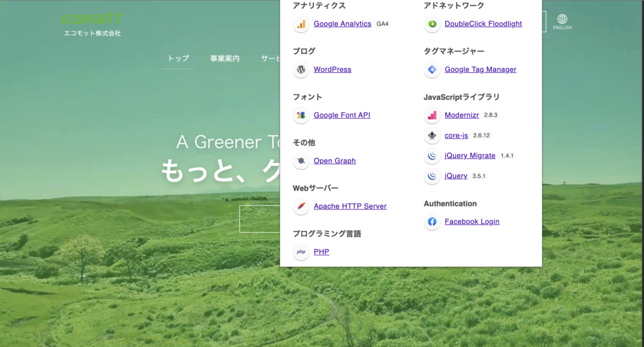Image resolution: width=644 pixels, height=347 pixels.
Task: Click the DoubleClick Floodlight icon
Action: click(x=432, y=24)
